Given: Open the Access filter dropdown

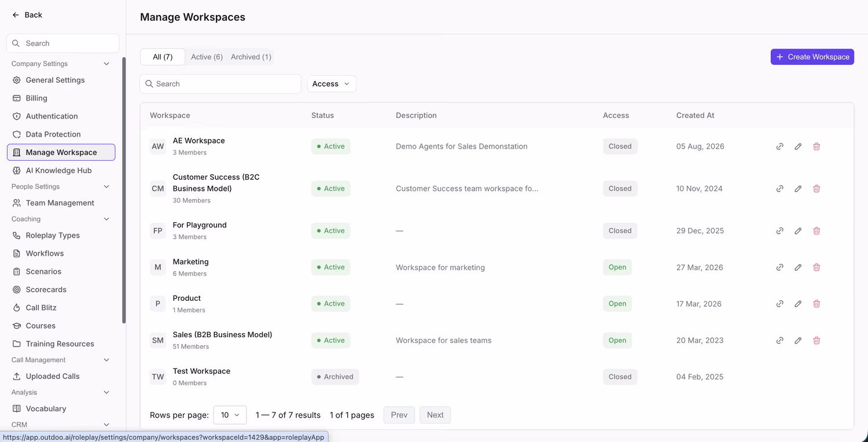Looking at the screenshot, I should [x=332, y=84].
